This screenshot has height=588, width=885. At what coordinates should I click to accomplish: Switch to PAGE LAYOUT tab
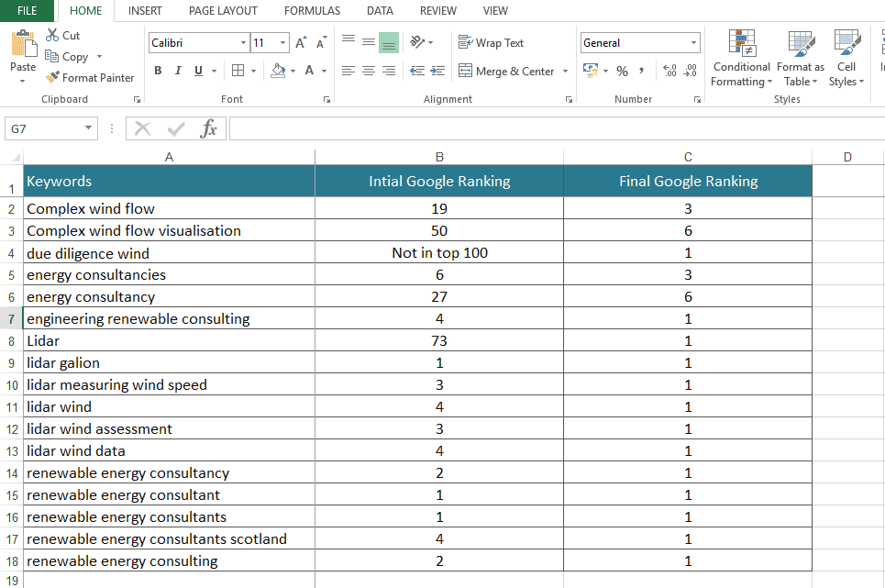[223, 11]
